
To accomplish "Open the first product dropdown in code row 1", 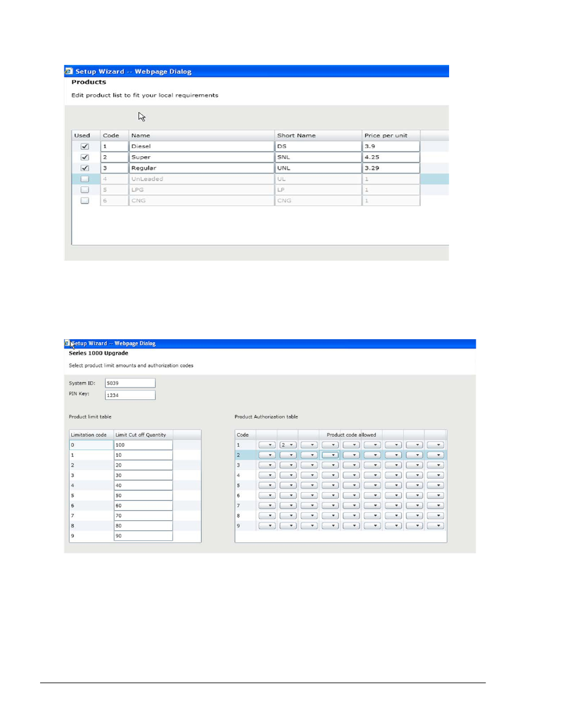I will coord(267,445).
